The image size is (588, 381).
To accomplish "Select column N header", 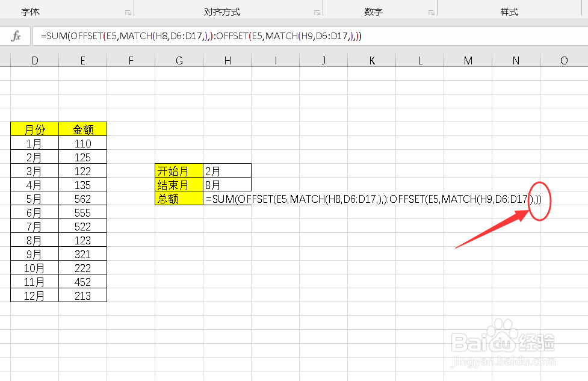I will pos(516,60).
